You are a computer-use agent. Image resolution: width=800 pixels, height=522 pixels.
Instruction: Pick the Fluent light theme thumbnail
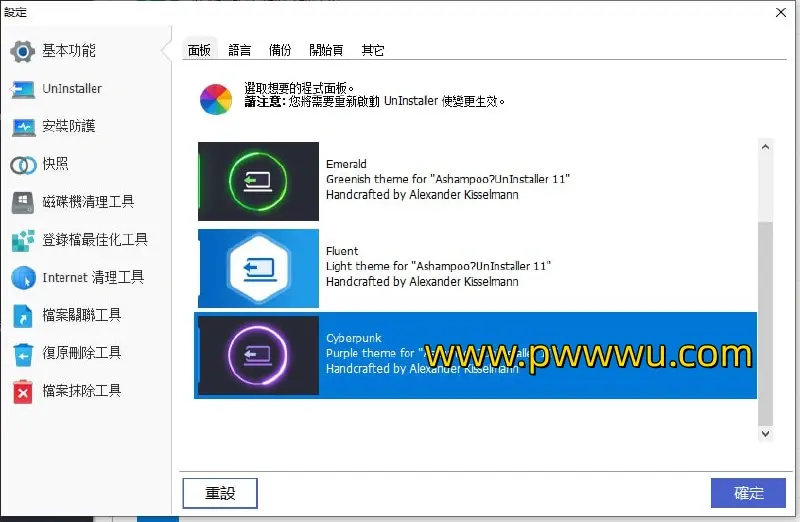point(258,268)
